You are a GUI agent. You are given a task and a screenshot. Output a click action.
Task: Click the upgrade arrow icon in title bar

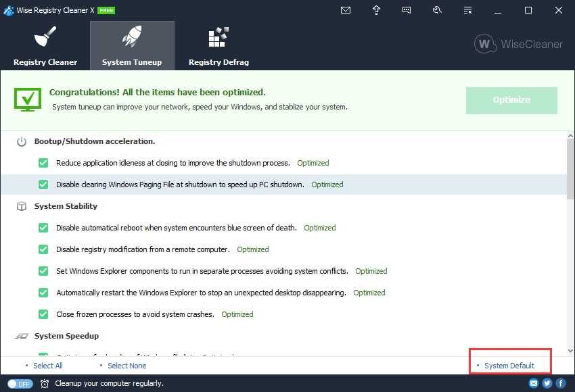tap(376, 10)
